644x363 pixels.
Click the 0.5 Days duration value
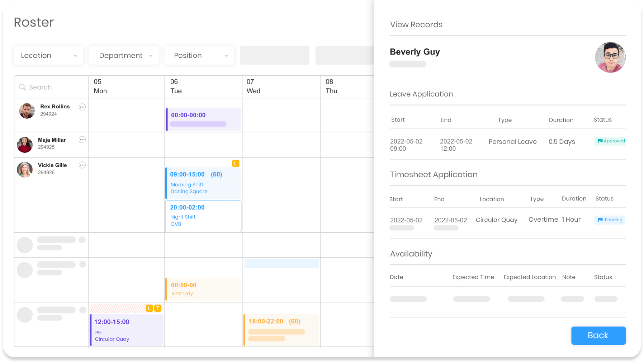pos(562,142)
